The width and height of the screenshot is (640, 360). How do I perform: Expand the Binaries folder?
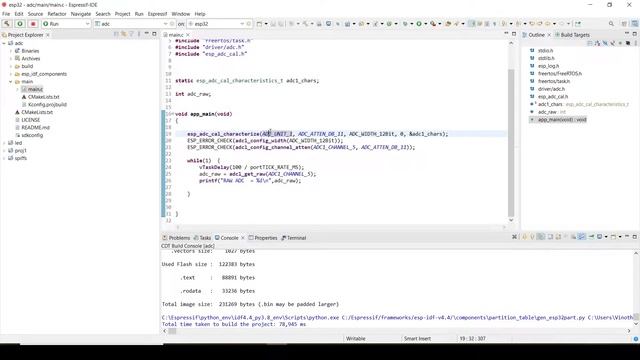click(x=11, y=51)
